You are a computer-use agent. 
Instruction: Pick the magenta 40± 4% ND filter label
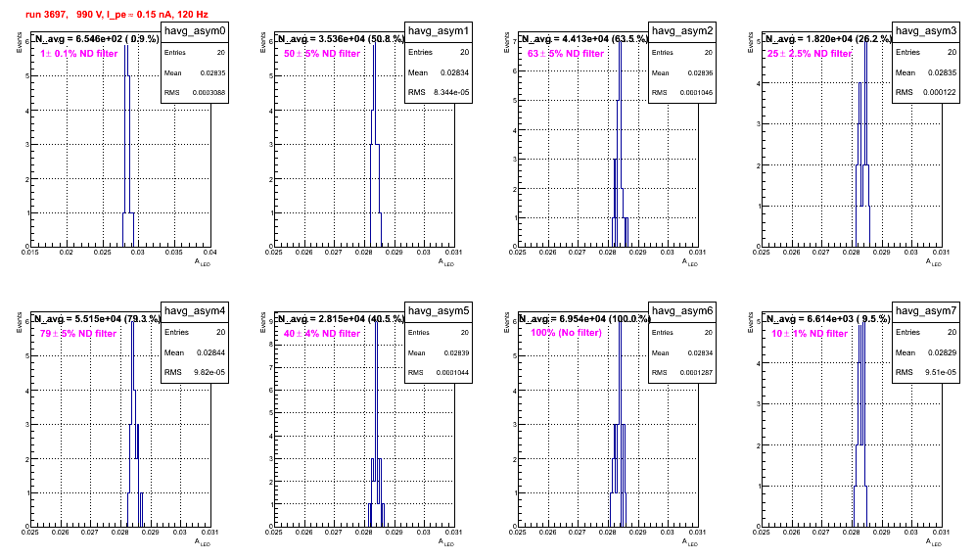(322, 334)
